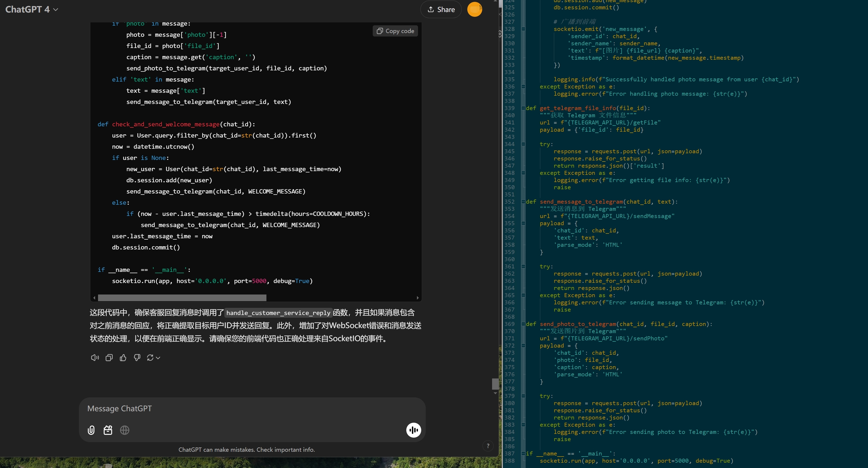The image size is (868, 468).
Task: Click the 'Successfully handled photo message' logging line
Action: click(x=676, y=80)
